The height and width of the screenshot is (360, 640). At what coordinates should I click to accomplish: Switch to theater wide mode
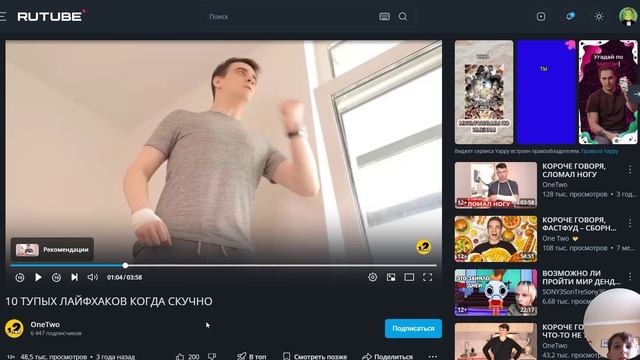click(409, 278)
